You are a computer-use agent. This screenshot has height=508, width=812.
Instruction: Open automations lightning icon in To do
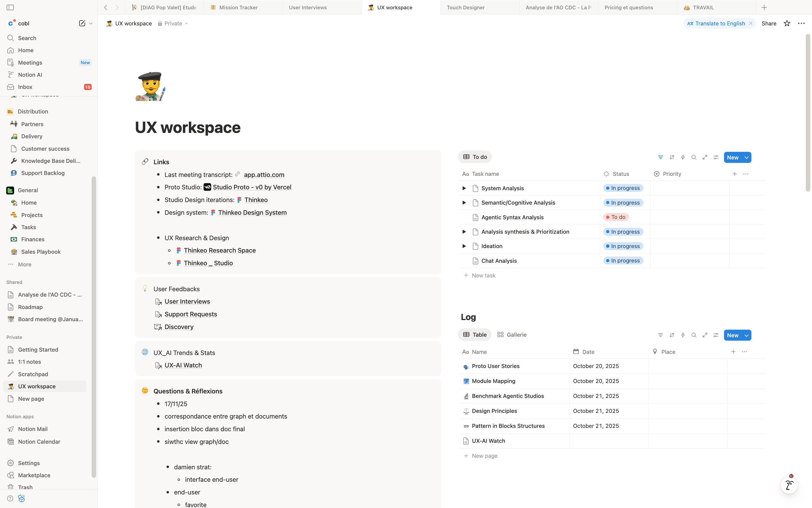(x=683, y=157)
